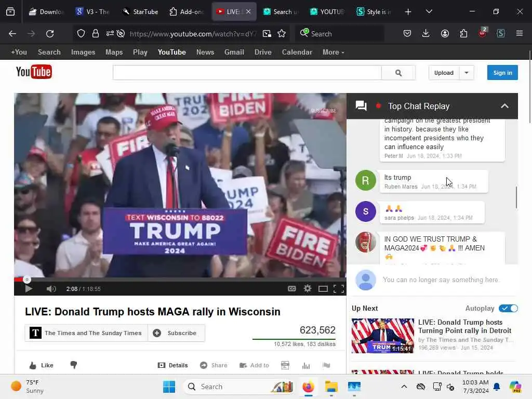532x399 pixels.
Task: Seek on the video progress bar
Action: click(180, 280)
